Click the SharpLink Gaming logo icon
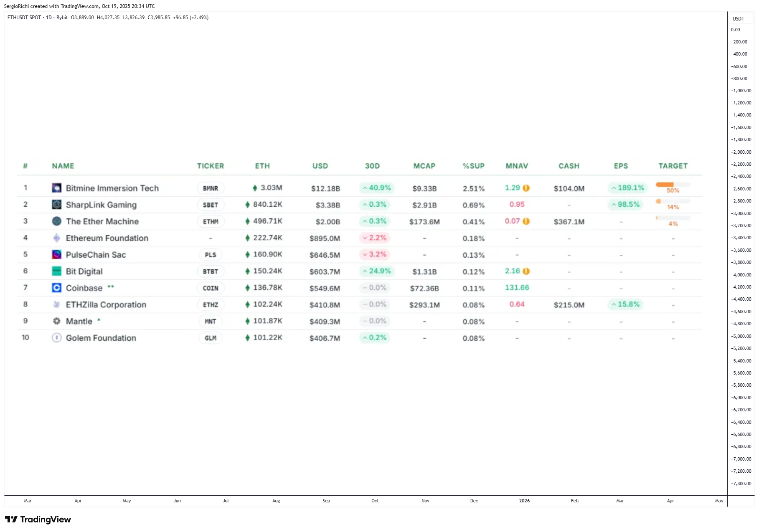The width and height of the screenshot is (759, 532). click(x=56, y=205)
